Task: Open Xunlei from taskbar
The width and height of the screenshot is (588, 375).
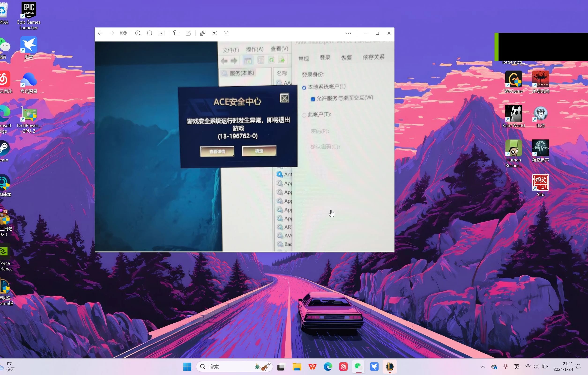Action: coord(374,367)
